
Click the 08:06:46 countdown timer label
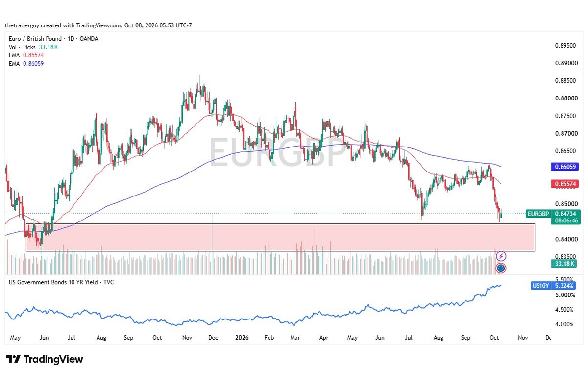(x=566, y=221)
